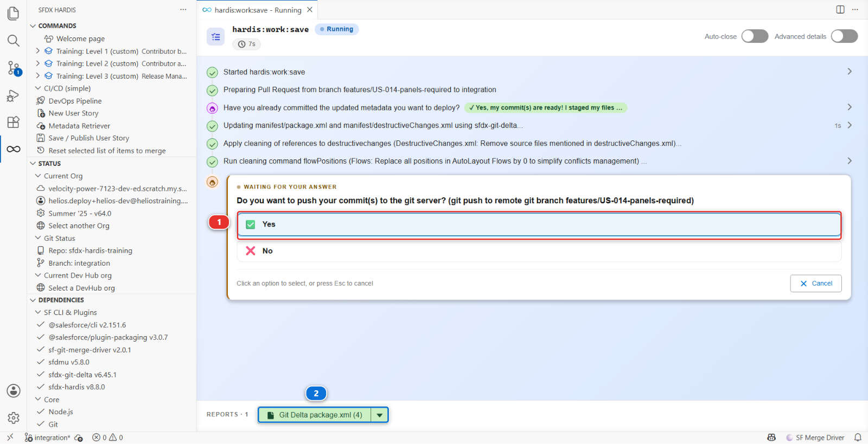Click the Cancel button
This screenshot has width=868, height=444.
816,284
